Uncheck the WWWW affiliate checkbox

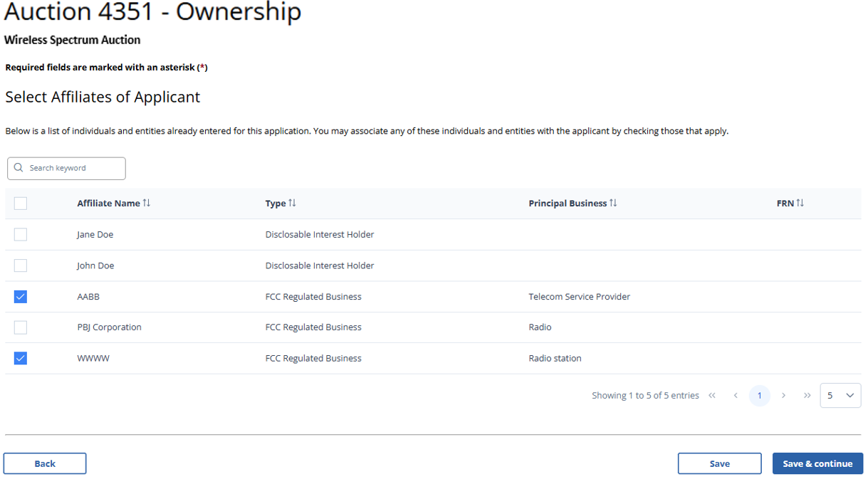pos(21,359)
